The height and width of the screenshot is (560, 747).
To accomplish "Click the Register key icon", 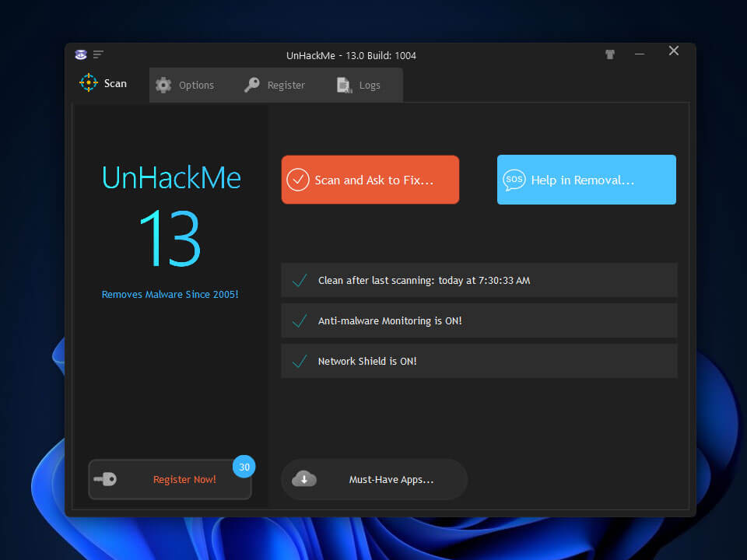I will (251, 85).
